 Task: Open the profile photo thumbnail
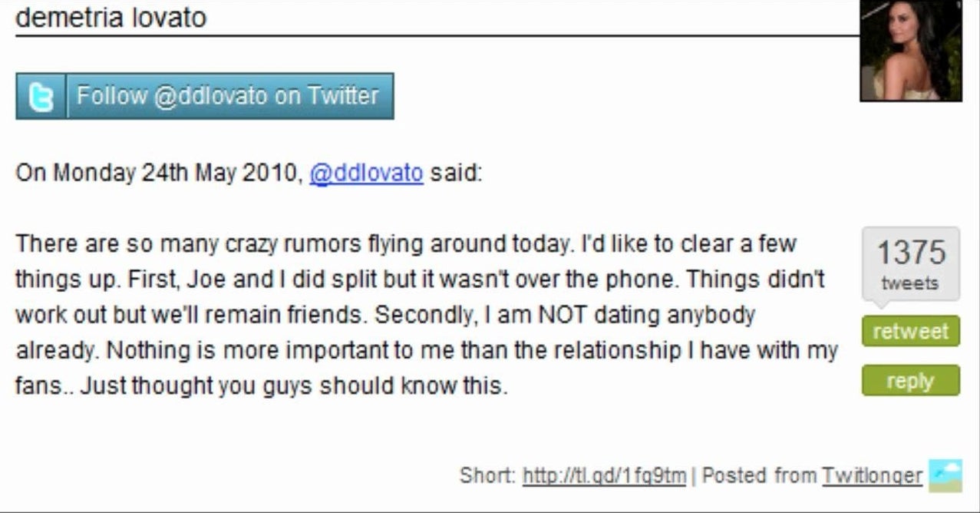coord(910,51)
